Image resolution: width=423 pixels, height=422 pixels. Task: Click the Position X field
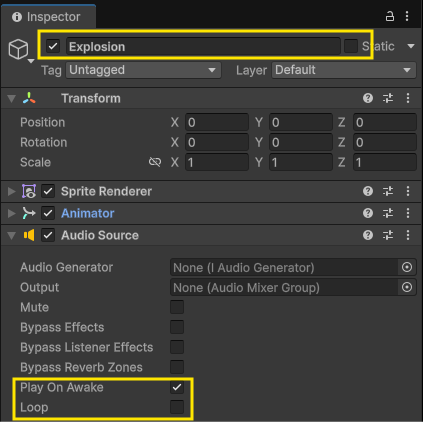coord(217,122)
